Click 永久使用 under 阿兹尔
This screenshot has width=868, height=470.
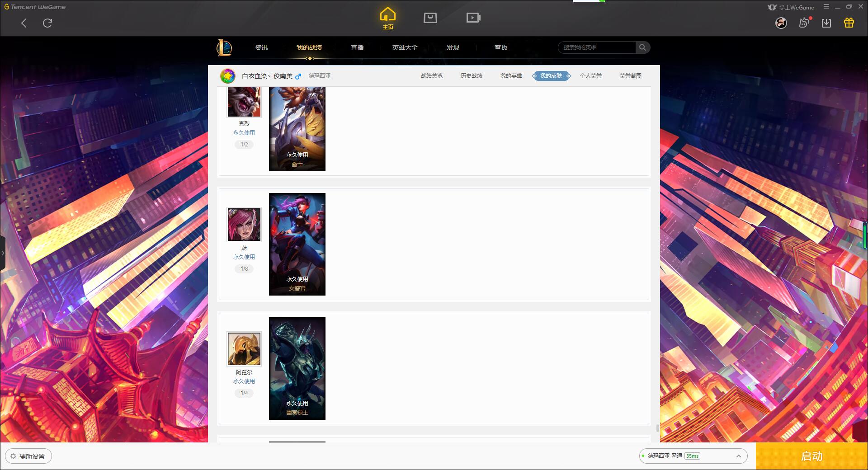(x=244, y=381)
